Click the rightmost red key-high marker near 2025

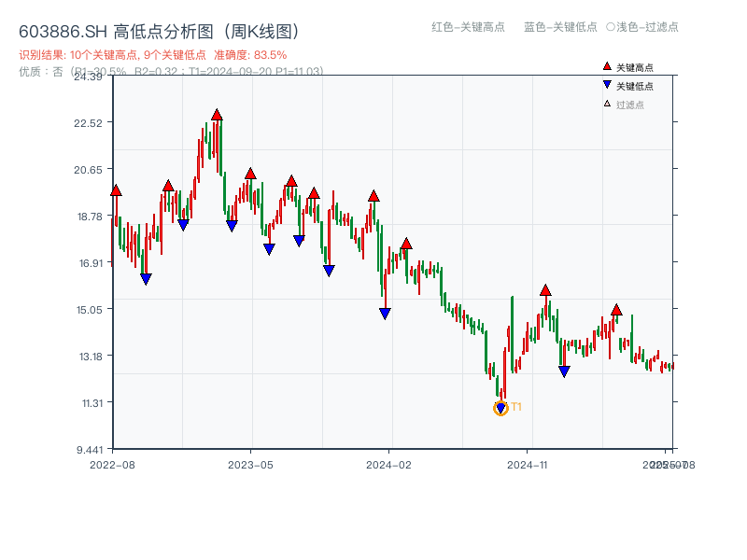pos(617,308)
